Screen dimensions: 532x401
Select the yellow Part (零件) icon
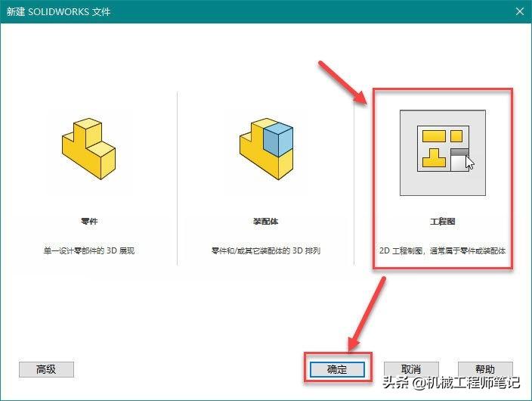tap(88, 149)
